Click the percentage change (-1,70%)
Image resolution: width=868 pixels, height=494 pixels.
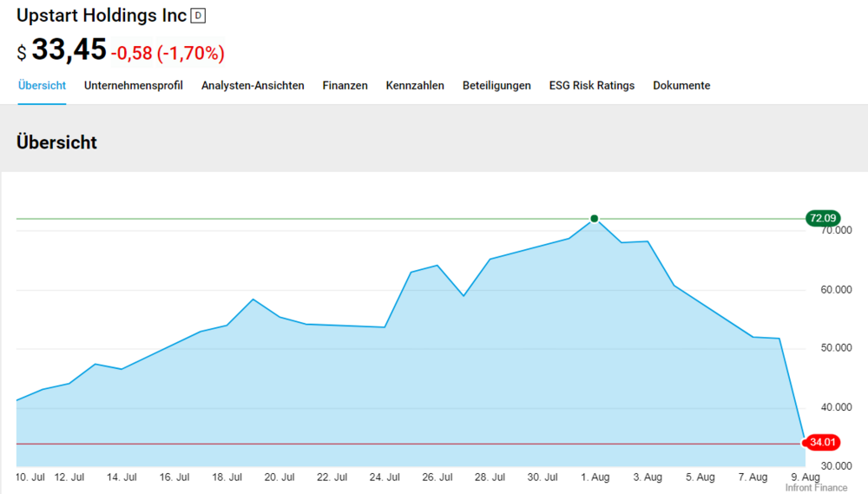point(190,53)
